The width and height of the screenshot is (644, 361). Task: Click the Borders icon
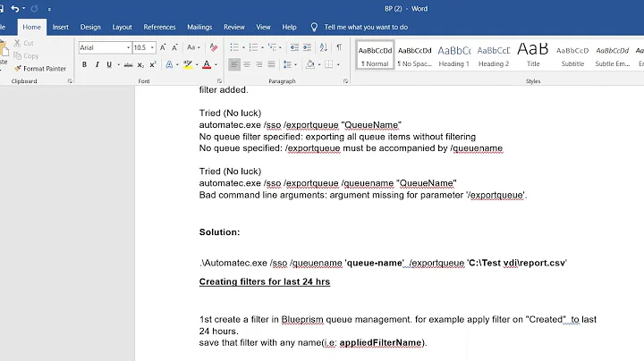coord(329,64)
